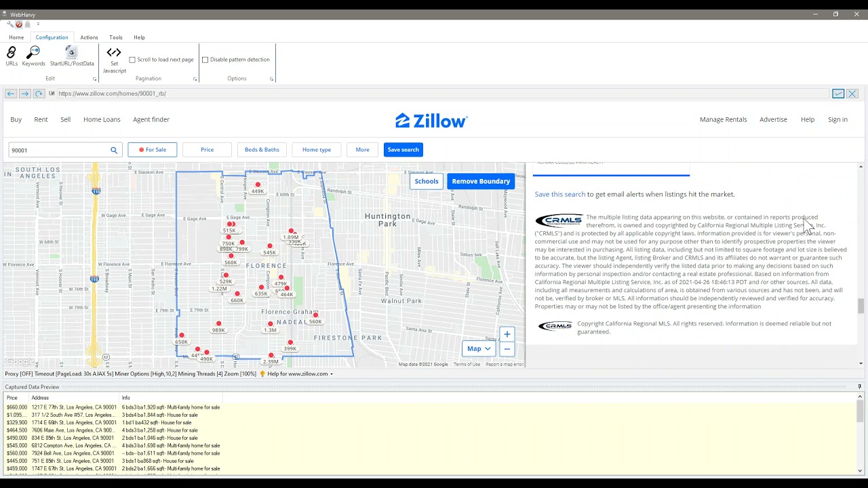The width and height of the screenshot is (868, 488).
Task: Open the Rent menu on Zillow
Action: [41, 119]
